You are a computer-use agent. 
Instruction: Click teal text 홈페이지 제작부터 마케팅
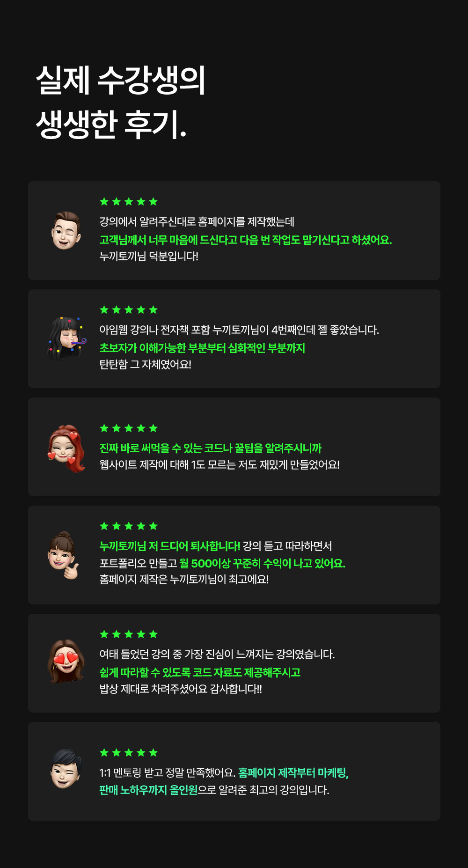[x=293, y=773]
